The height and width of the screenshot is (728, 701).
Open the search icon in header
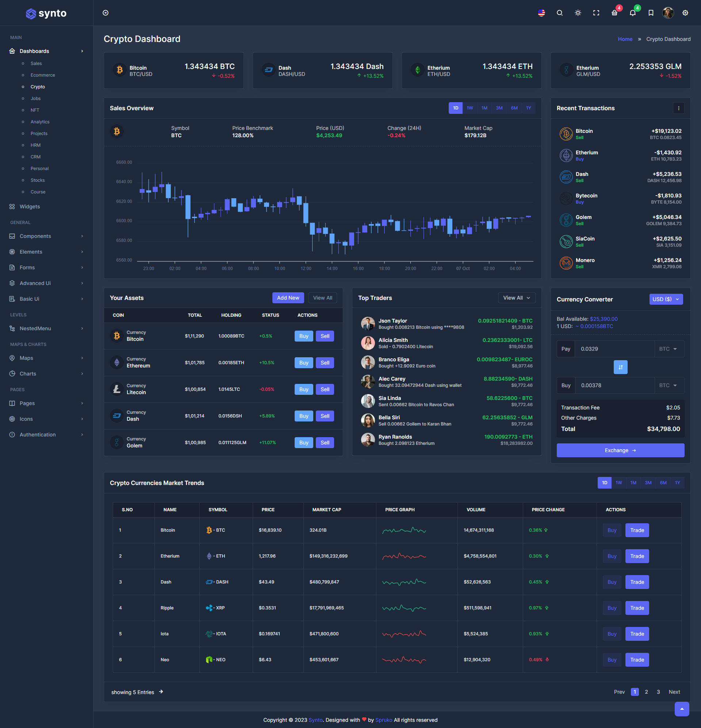coord(559,13)
